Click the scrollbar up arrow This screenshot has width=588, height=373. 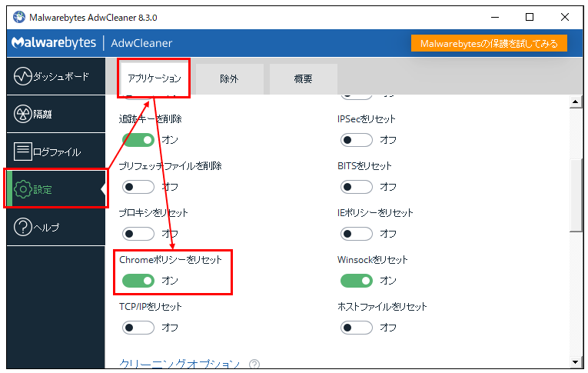(575, 102)
